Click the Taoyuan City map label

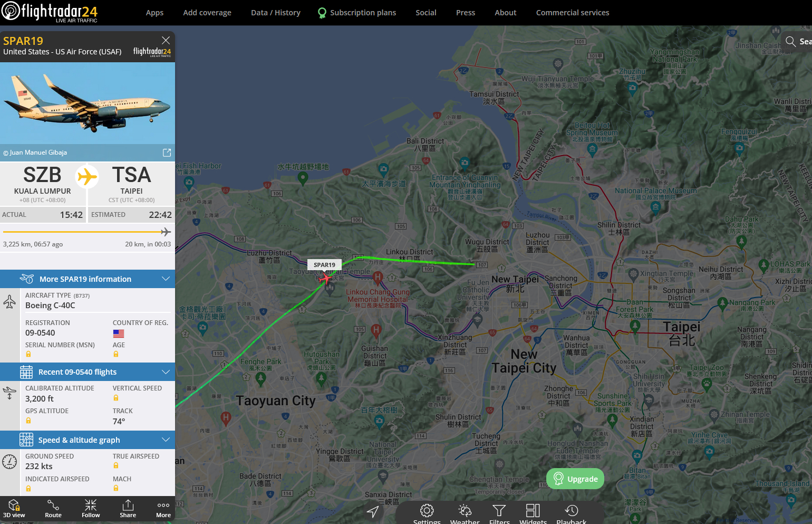(x=276, y=401)
